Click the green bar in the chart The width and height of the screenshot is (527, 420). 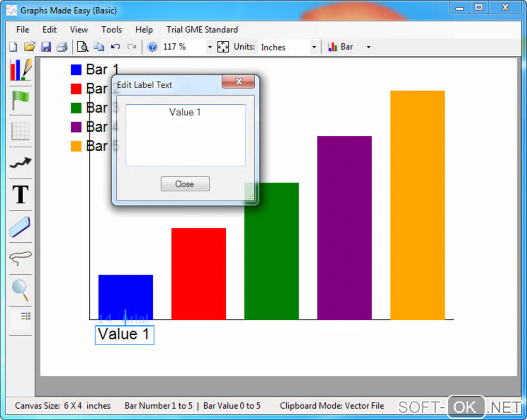tap(272, 251)
